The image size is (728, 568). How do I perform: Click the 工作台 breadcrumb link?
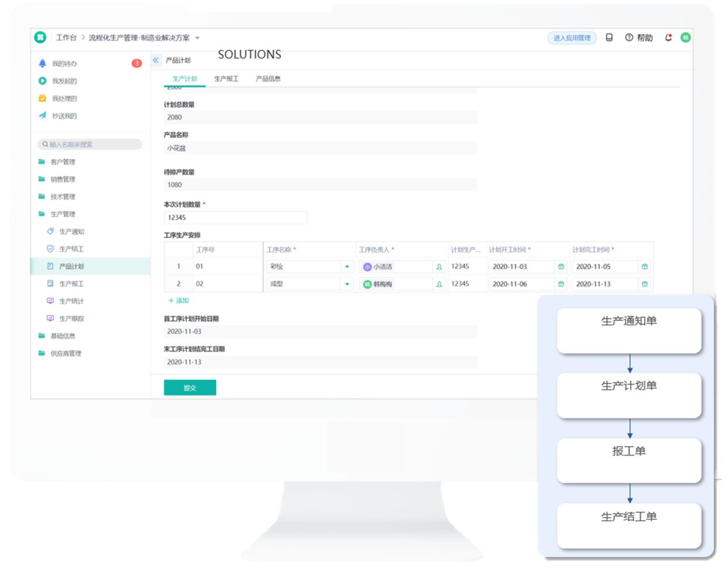click(x=66, y=37)
